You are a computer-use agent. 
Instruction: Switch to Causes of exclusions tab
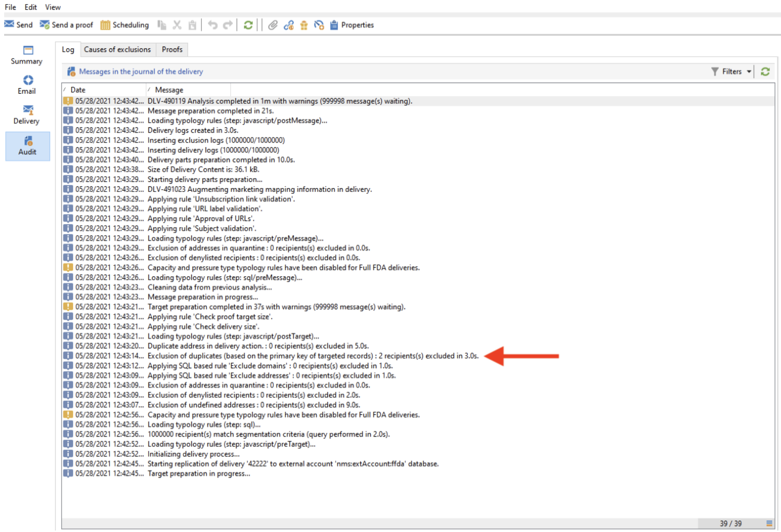point(117,50)
